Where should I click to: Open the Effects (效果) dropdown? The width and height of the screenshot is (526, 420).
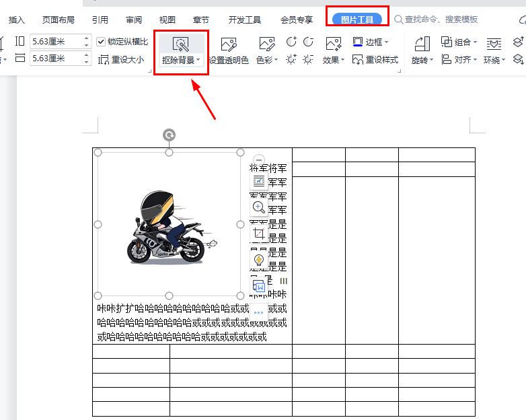pyautogui.click(x=334, y=60)
